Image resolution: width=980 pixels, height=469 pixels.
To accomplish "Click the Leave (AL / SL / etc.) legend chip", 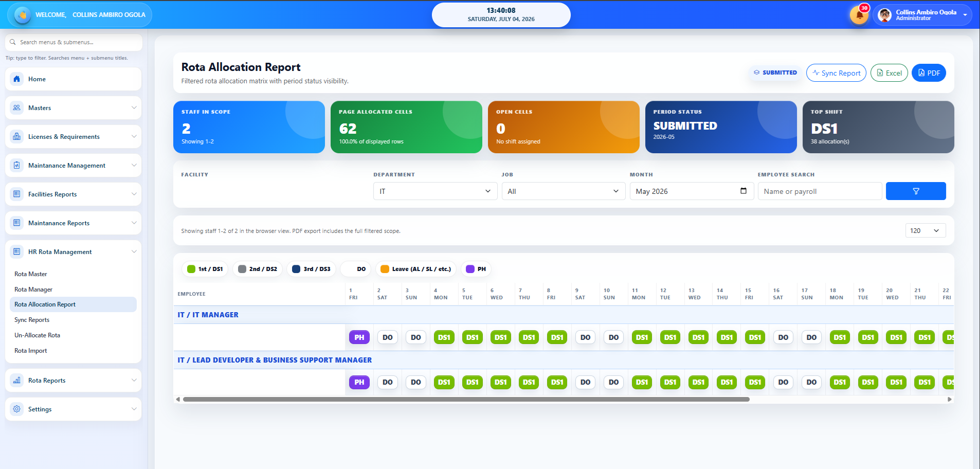I will point(415,269).
